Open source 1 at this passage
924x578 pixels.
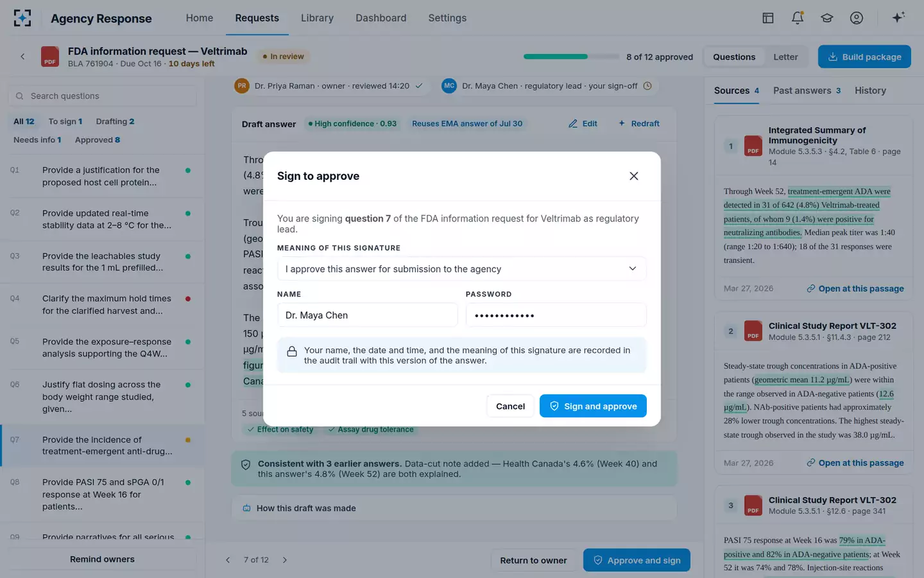855,288
